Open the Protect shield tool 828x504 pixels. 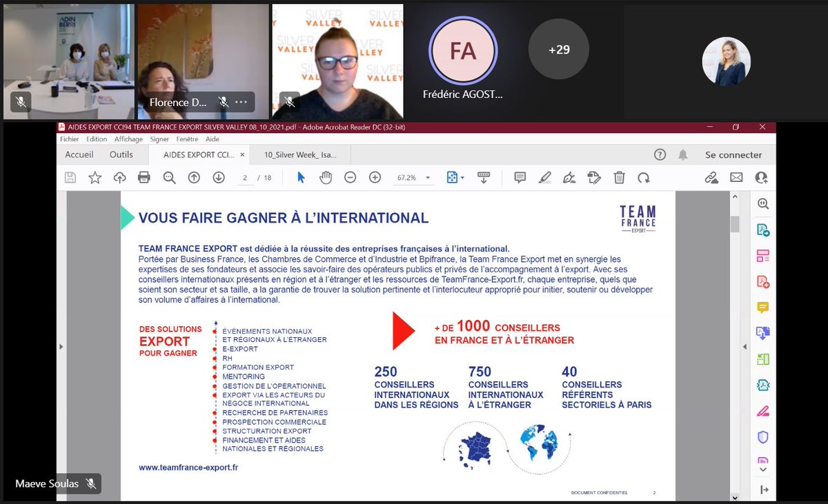tap(762, 437)
